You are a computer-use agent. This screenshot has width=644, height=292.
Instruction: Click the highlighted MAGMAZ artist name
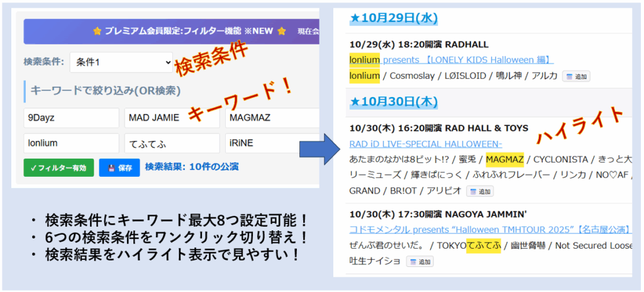coord(504,158)
